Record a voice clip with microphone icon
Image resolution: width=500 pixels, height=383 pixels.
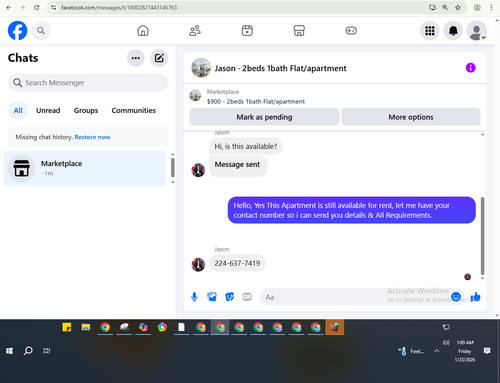194,297
